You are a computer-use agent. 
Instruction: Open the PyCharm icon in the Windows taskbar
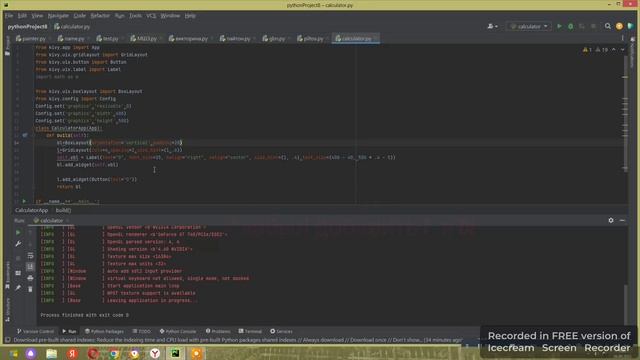pyautogui.click(x=176, y=353)
